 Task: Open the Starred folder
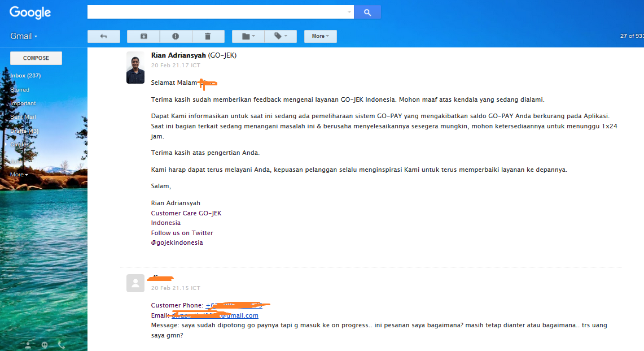click(20, 90)
